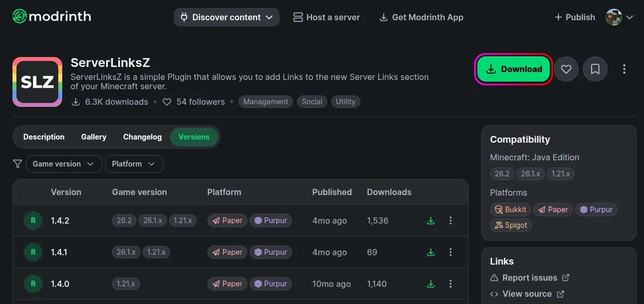The width and height of the screenshot is (644, 304).
Task: Click the release badge for version 1.4.1
Action: click(x=33, y=252)
